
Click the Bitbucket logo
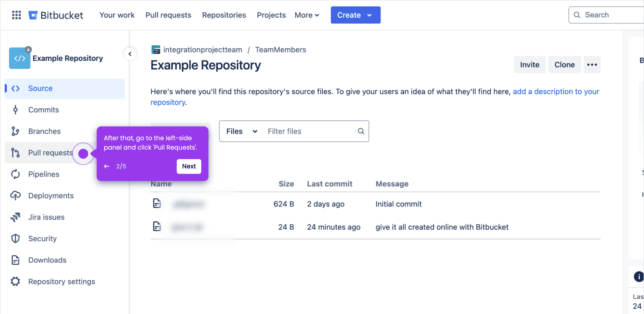click(x=55, y=15)
